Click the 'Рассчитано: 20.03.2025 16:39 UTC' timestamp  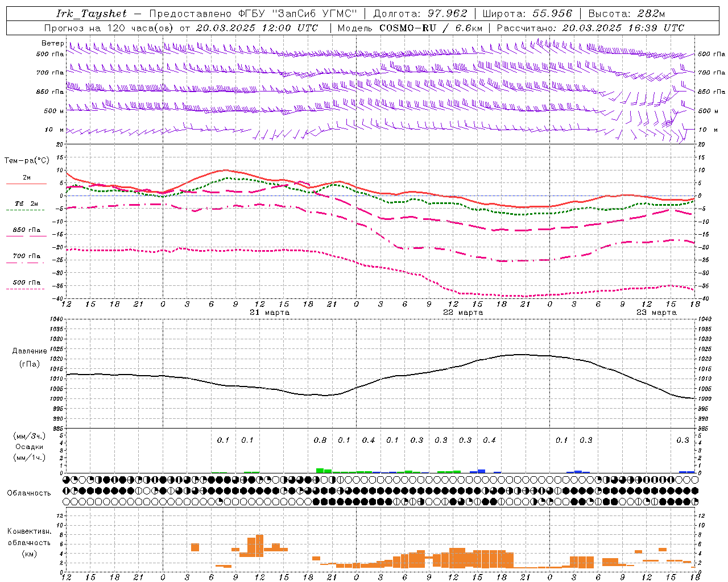click(590, 28)
